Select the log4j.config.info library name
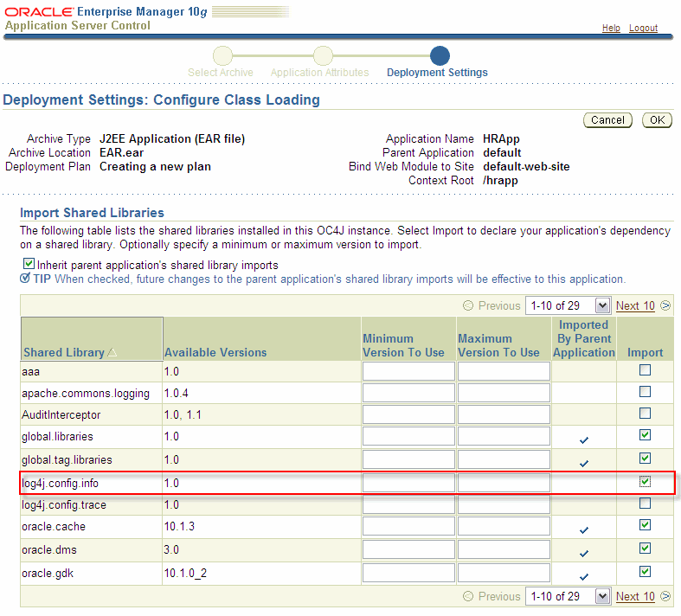 pos(60,483)
